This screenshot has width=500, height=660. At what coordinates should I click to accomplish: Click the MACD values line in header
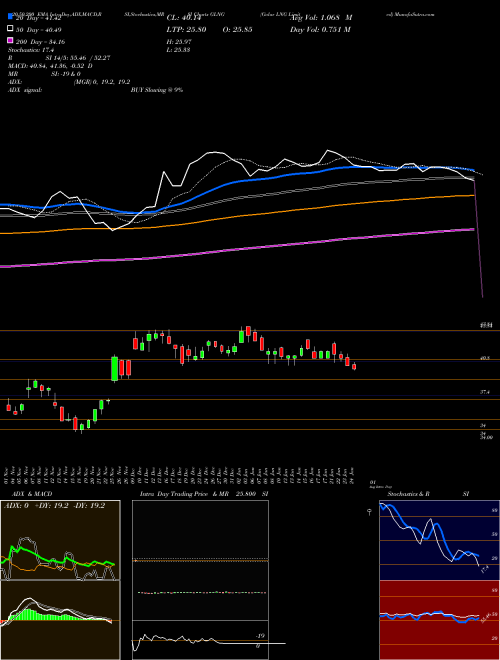click(x=51, y=66)
